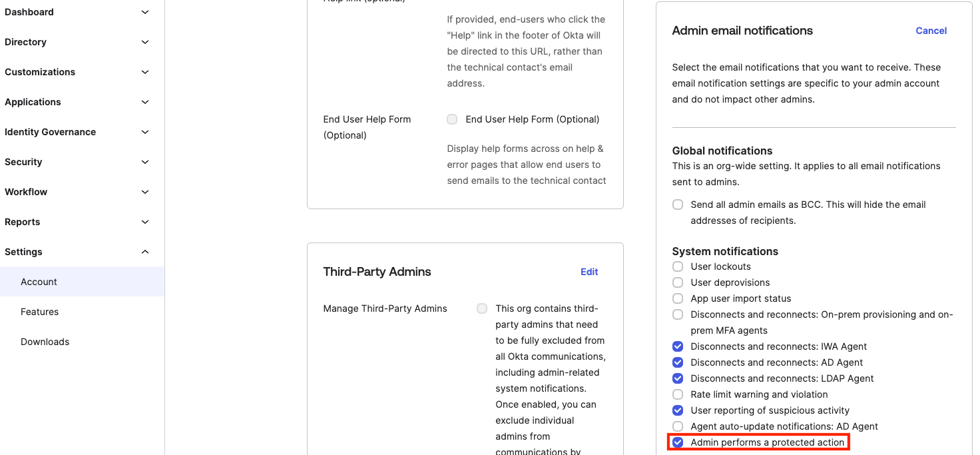The image size is (980, 455).
Task: Disable Disconnects and reconnects: IWA Agent
Action: 677,346
